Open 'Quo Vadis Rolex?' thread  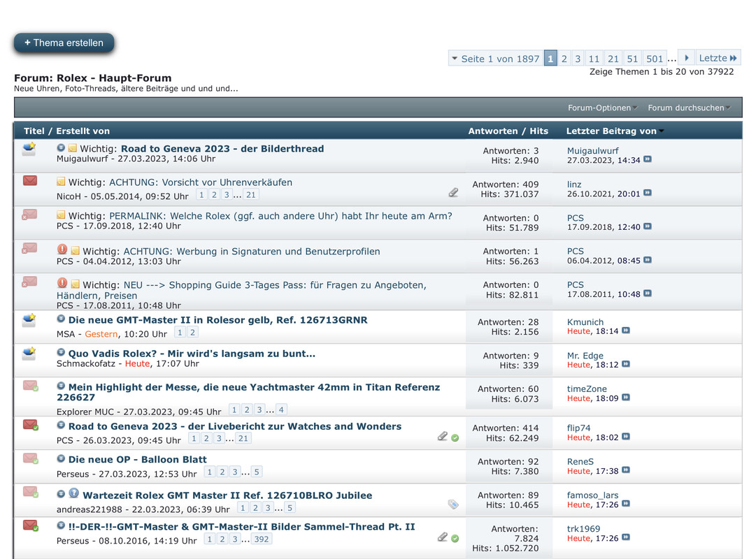(x=192, y=354)
